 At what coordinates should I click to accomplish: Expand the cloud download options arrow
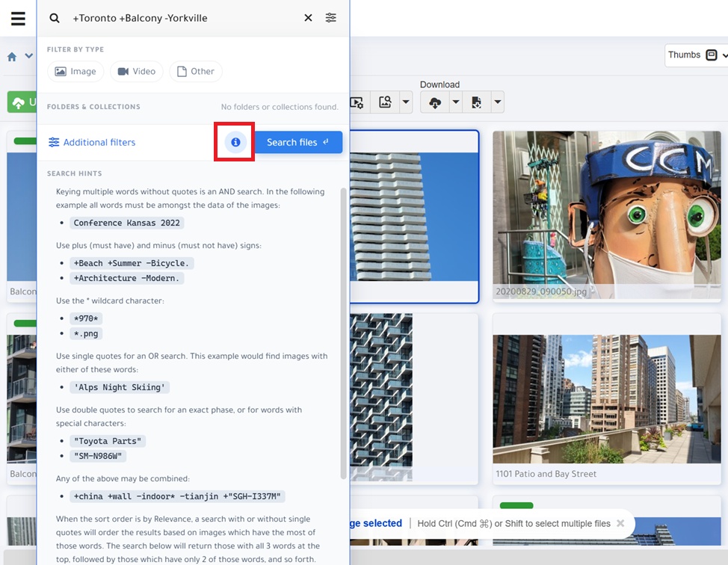[455, 102]
